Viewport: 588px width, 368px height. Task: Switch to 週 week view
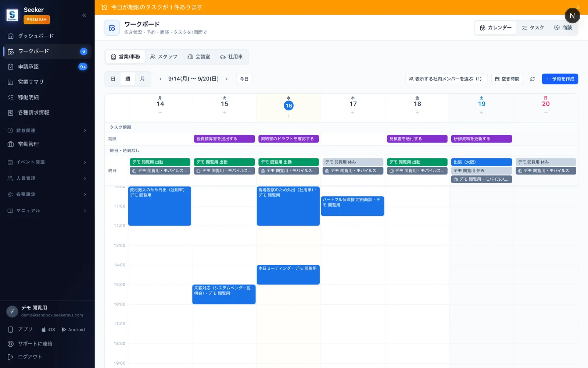[x=128, y=79]
